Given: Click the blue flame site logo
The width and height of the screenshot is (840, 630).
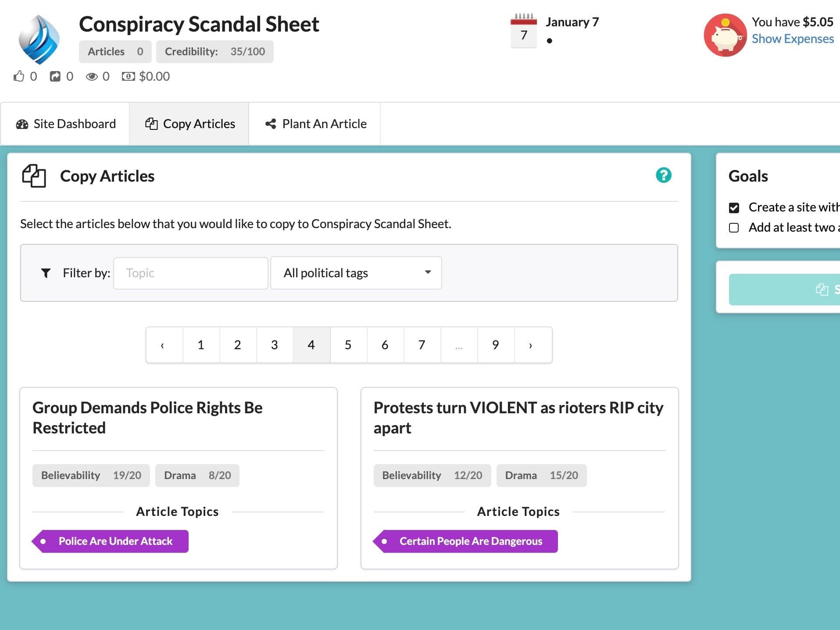Looking at the screenshot, I should 39,39.
